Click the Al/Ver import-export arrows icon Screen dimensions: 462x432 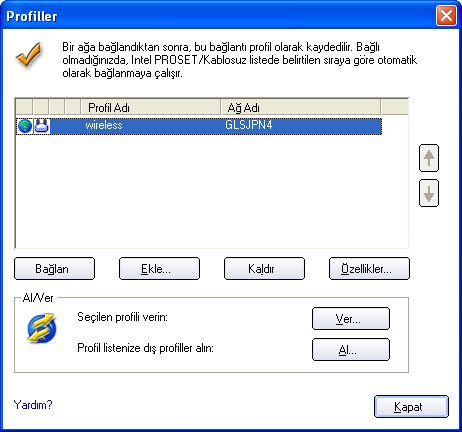point(42,328)
